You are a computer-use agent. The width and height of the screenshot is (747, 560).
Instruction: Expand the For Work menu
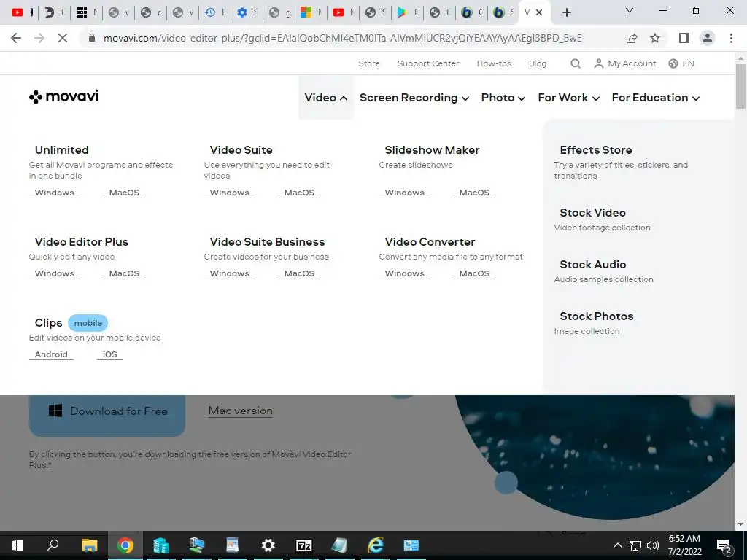point(568,98)
